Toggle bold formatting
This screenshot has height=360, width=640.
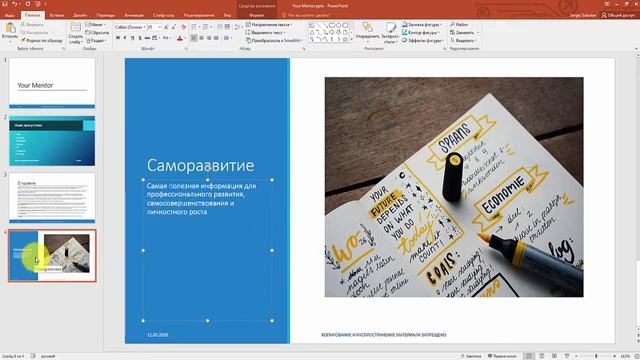click(x=118, y=38)
